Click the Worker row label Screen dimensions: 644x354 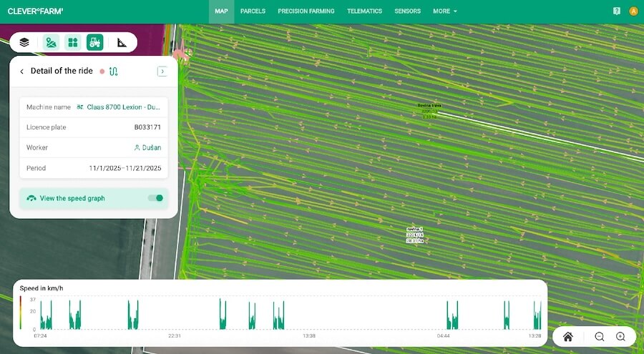[37, 148]
